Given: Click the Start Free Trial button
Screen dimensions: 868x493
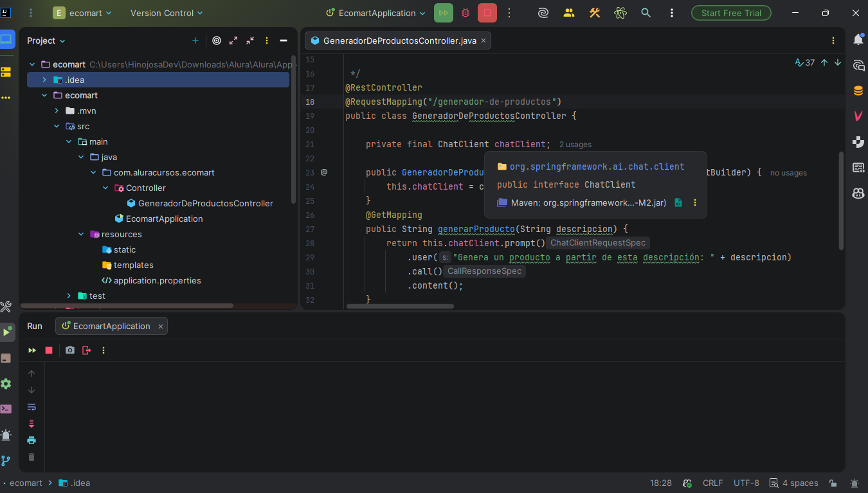Looking at the screenshot, I should coord(731,13).
